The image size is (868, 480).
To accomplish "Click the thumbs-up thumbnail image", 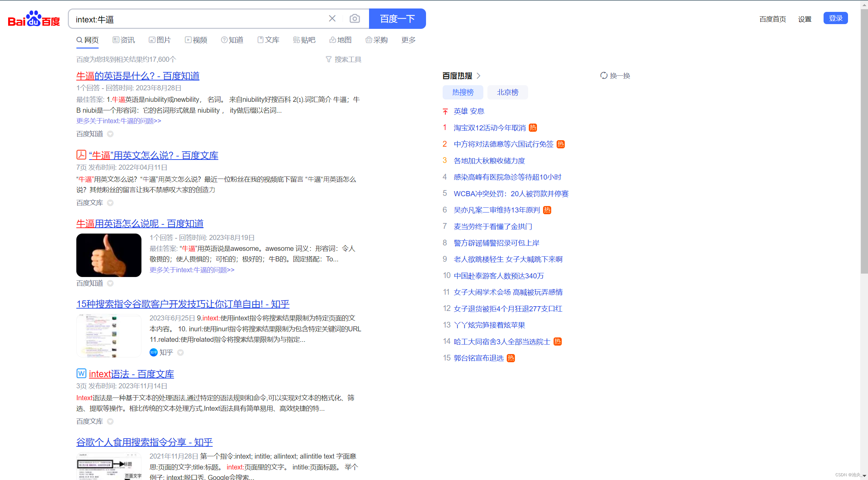I will coord(109,255).
